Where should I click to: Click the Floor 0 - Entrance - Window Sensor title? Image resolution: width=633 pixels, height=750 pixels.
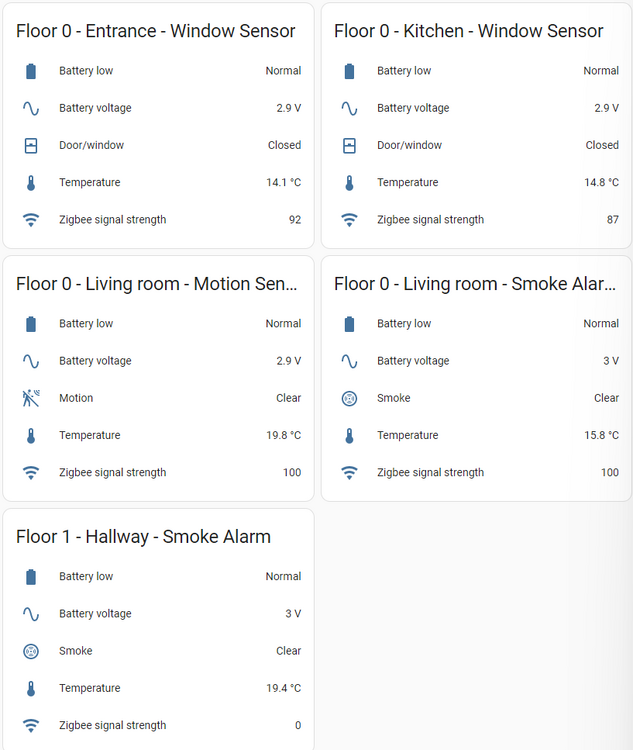tap(156, 31)
